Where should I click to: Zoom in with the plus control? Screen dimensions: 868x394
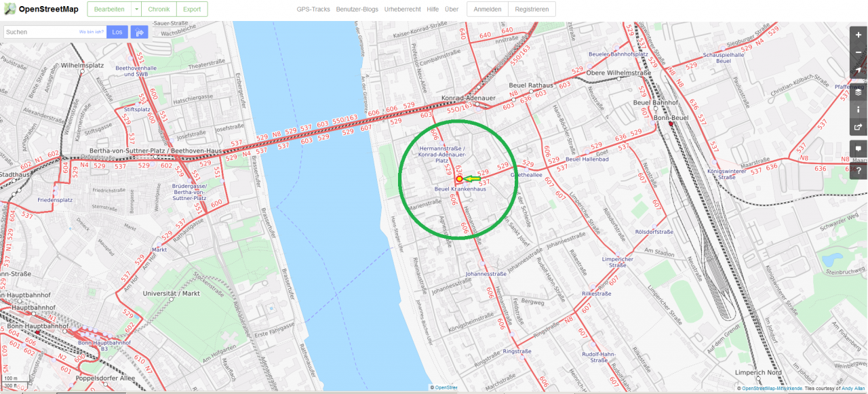point(859,35)
